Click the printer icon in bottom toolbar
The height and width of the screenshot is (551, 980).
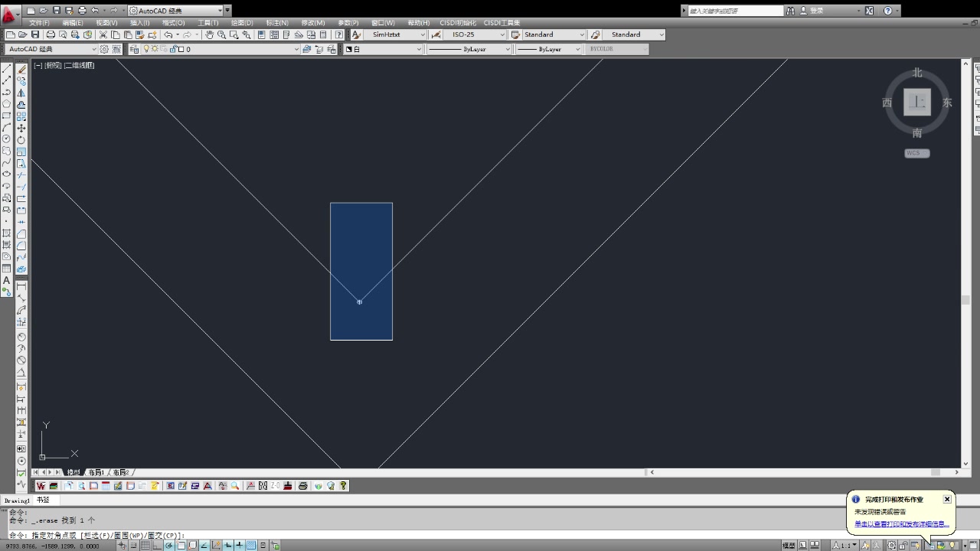302,486
